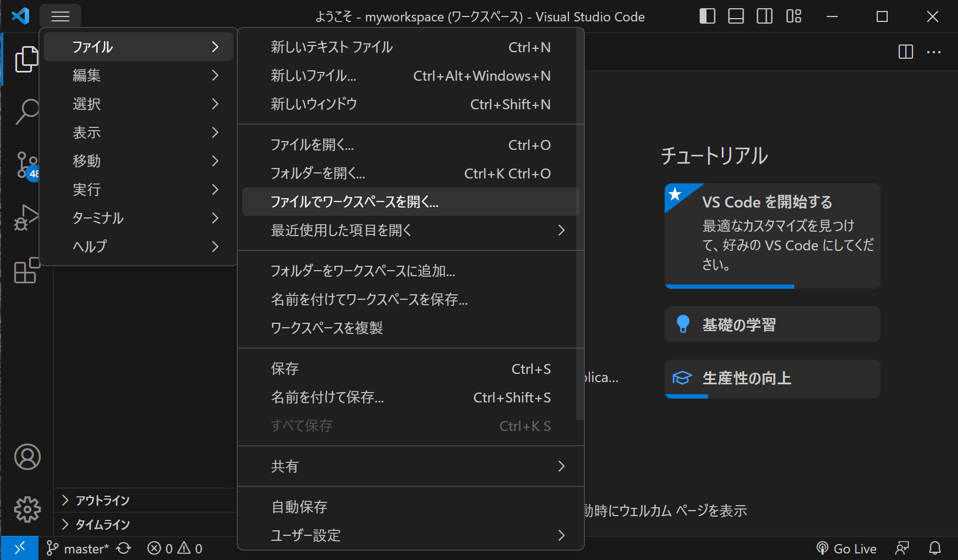Expand the タイムライン section
Image resolution: width=958 pixels, height=560 pixels.
[x=146, y=524]
